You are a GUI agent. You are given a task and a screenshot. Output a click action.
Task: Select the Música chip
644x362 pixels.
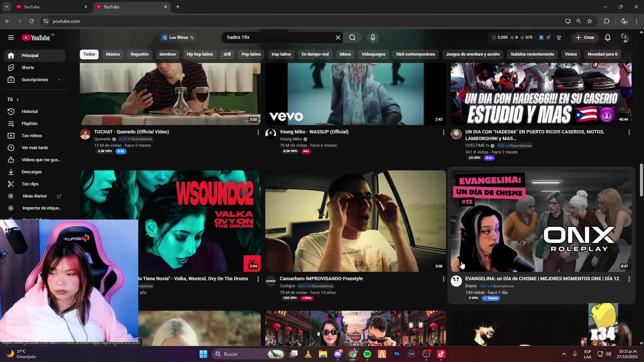click(x=113, y=54)
